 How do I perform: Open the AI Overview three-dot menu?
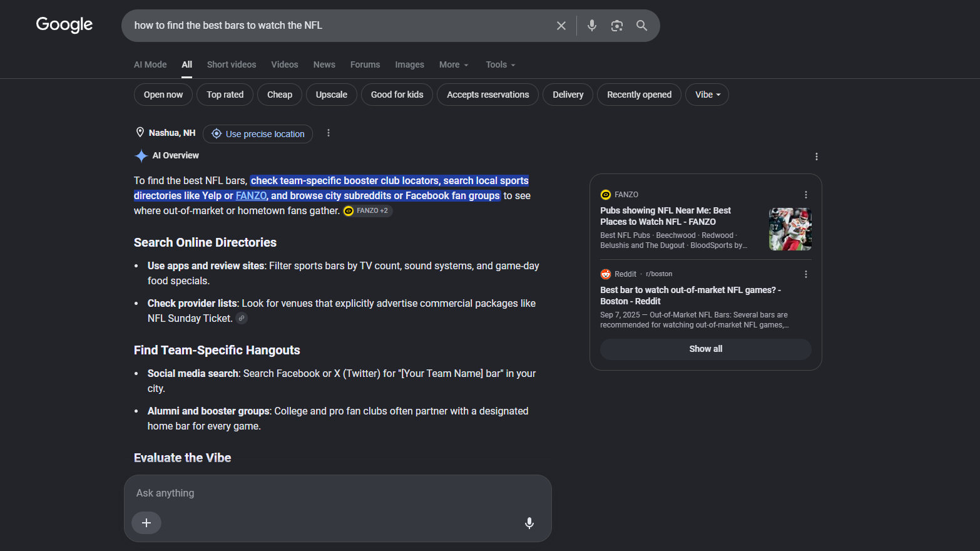[817, 157]
